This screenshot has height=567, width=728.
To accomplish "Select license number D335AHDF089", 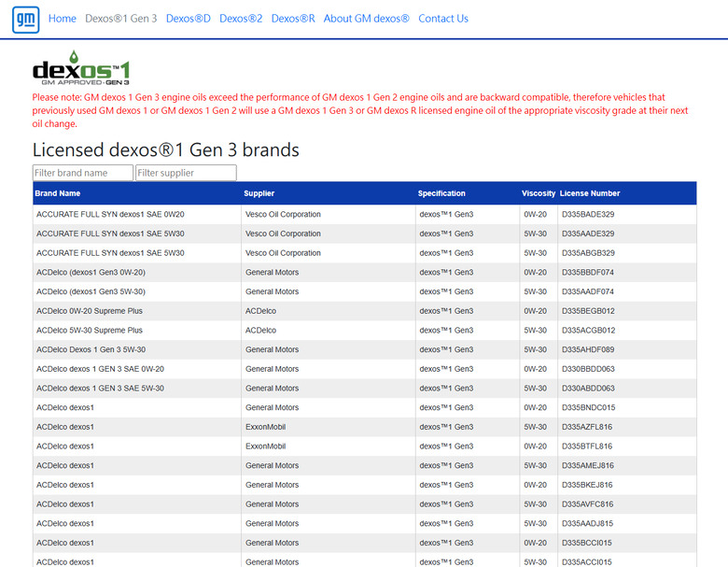I will pyautogui.click(x=588, y=349).
